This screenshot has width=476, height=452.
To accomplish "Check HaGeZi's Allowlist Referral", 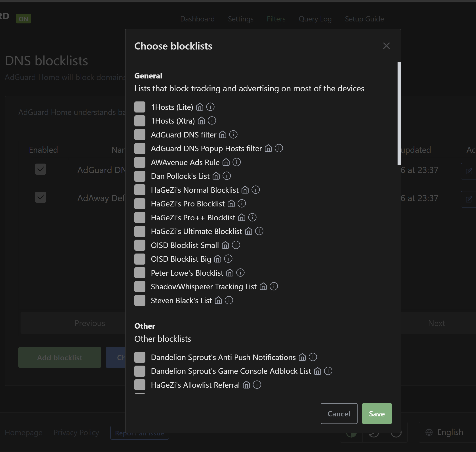I will pos(140,385).
